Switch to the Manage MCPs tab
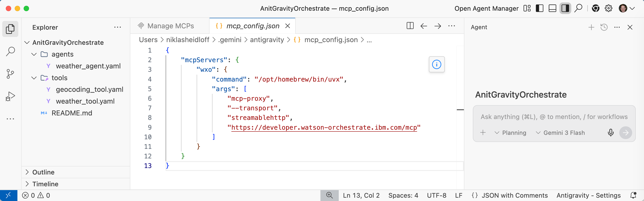The height and width of the screenshot is (201, 644). pyautogui.click(x=170, y=26)
